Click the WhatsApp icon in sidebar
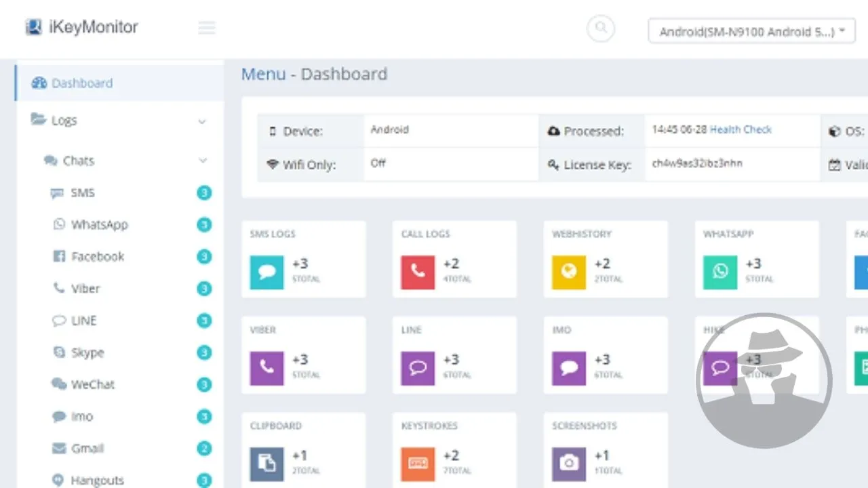Screen dimensions: 868x488 click(59, 224)
